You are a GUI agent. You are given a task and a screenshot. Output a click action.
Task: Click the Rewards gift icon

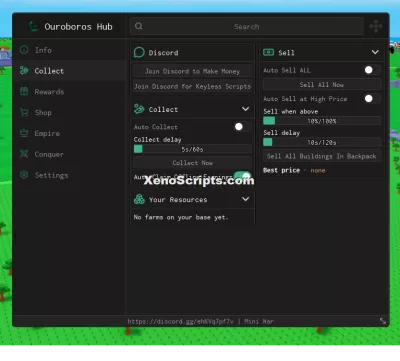(x=24, y=91)
